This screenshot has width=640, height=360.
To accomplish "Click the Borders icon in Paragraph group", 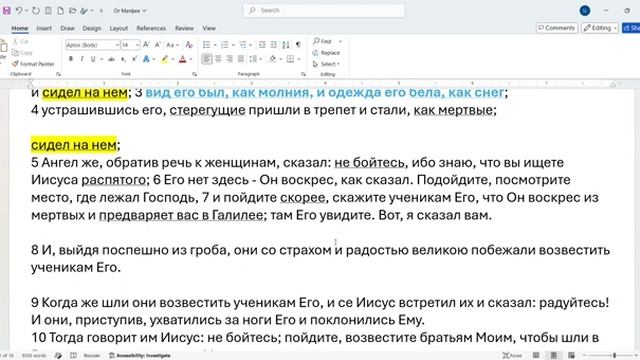I will click(290, 59).
